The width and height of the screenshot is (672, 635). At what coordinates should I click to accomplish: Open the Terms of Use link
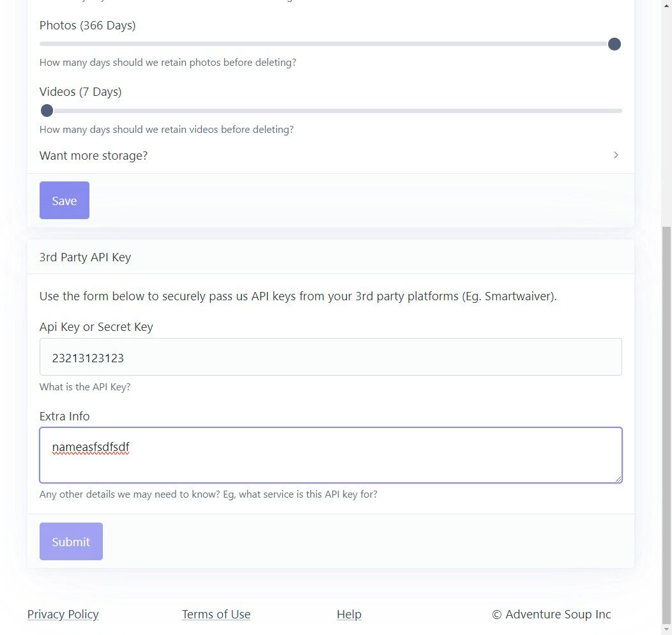click(x=216, y=615)
